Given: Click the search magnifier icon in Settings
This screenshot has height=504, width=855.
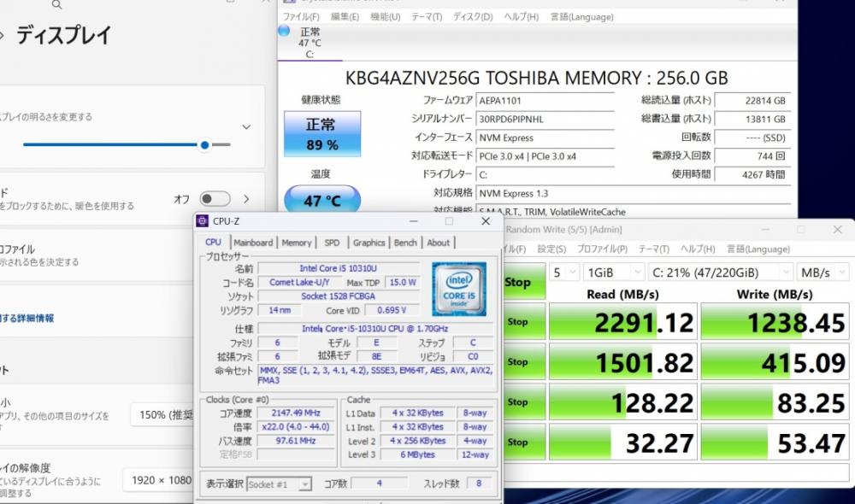Looking at the screenshot, I should (56, 5).
